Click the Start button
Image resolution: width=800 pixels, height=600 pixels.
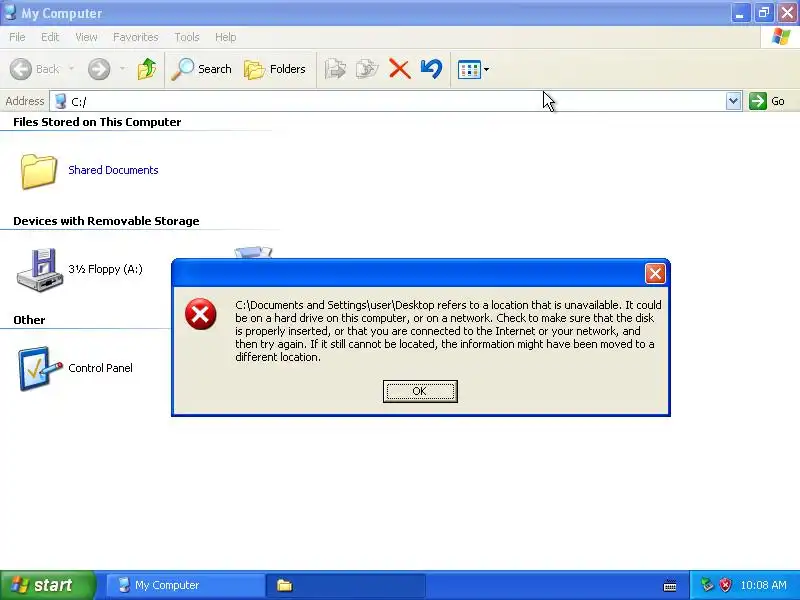[x=47, y=585]
